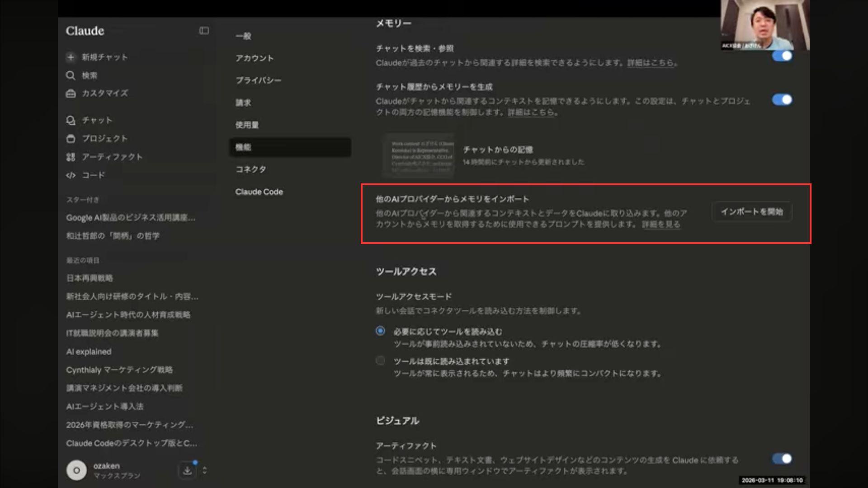
Task: Open the Connectors settings tab
Action: click(250, 169)
